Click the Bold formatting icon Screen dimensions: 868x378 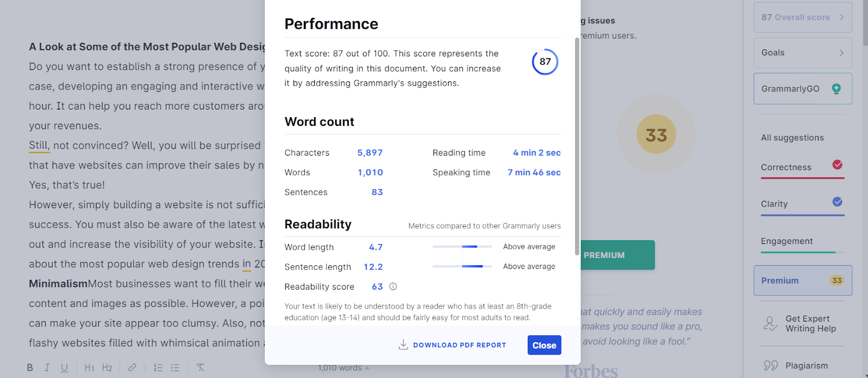(30, 368)
